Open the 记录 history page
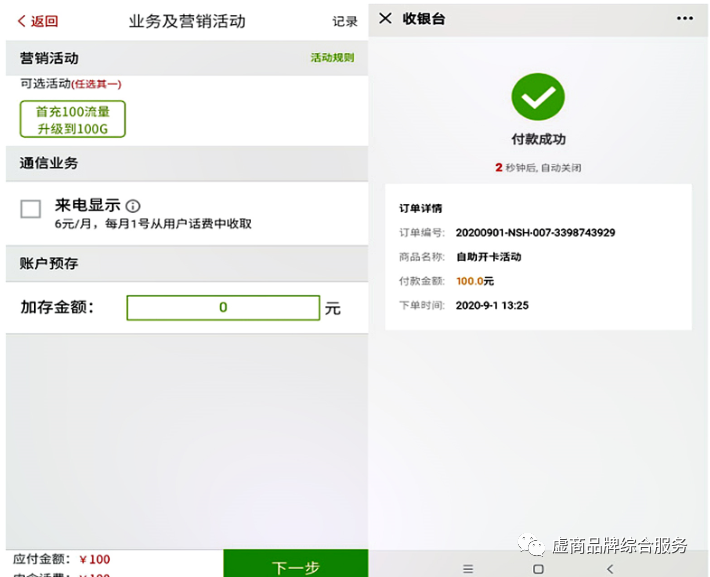 tap(344, 21)
